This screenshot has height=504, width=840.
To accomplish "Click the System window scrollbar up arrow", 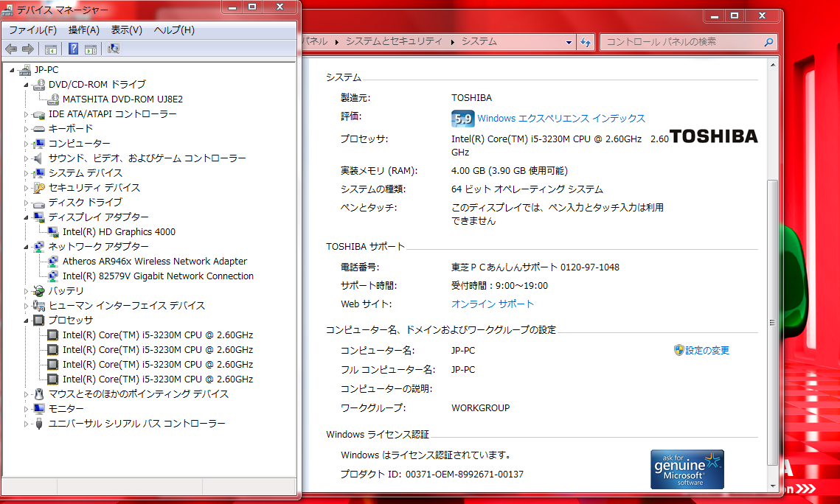I will 772,66.
